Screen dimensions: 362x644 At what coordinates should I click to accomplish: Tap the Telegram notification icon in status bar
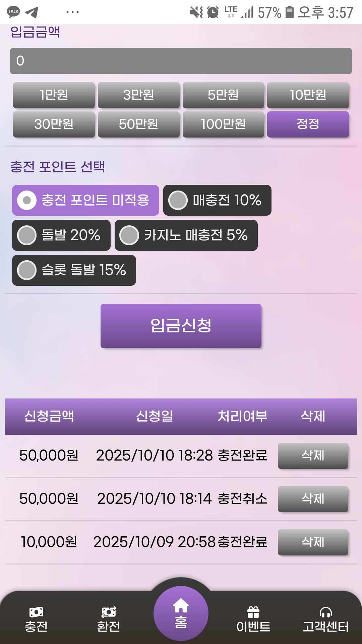click(32, 12)
